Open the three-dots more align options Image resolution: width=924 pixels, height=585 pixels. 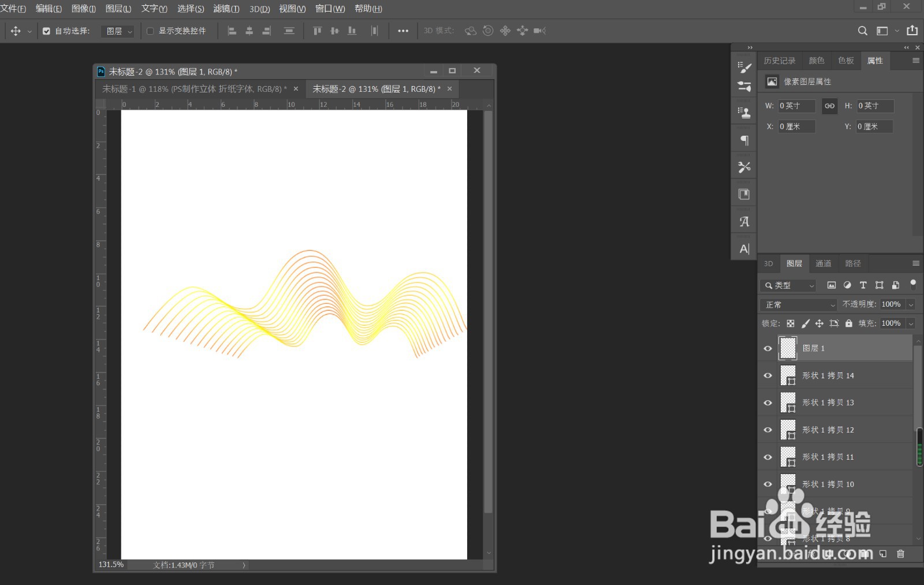403,31
